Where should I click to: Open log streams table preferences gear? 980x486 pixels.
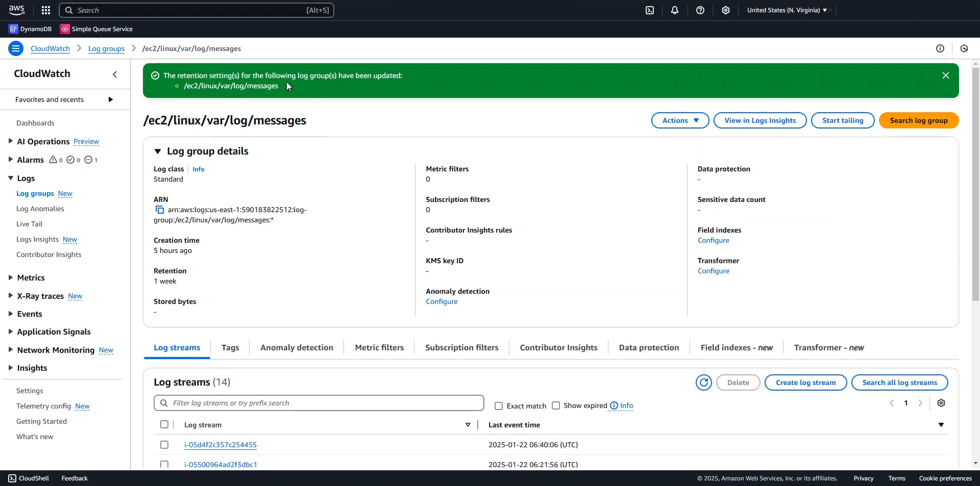click(941, 403)
